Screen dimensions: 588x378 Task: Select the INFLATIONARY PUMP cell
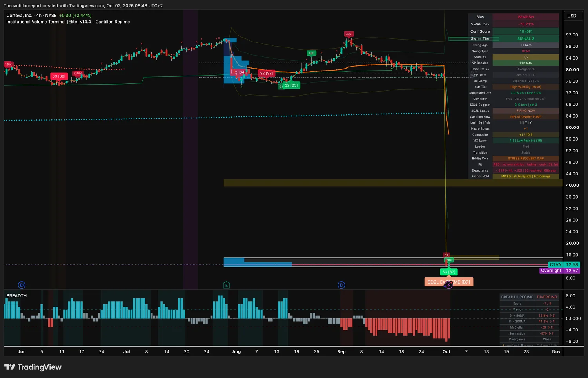click(x=526, y=117)
